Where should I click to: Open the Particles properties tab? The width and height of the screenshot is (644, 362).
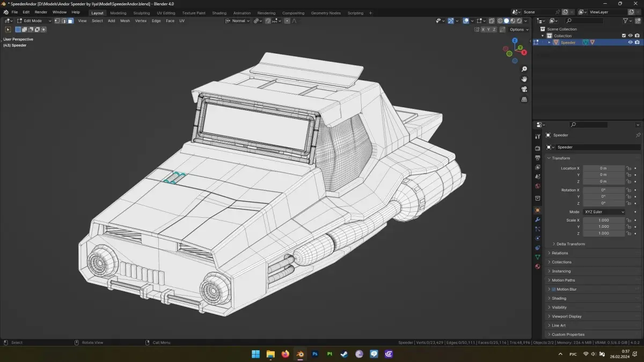[537, 229]
